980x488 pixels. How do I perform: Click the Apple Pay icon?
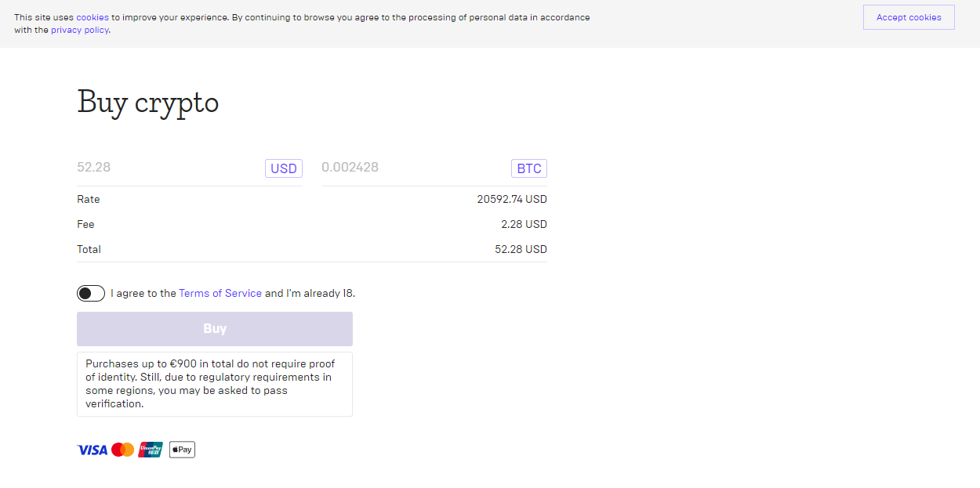(182, 450)
